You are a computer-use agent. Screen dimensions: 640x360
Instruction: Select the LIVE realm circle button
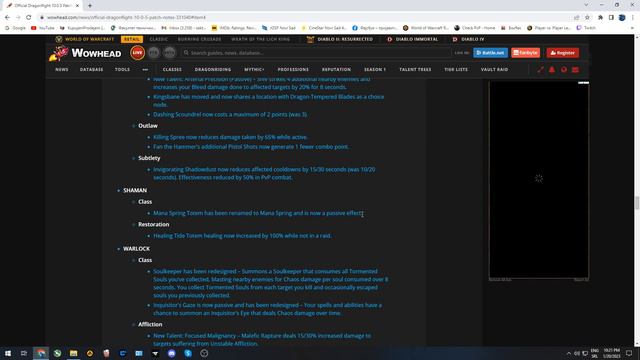138,53
